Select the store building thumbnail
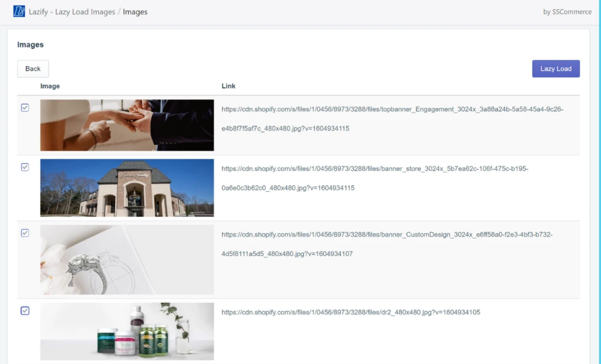The image size is (601, 364). tap(127, 188)
